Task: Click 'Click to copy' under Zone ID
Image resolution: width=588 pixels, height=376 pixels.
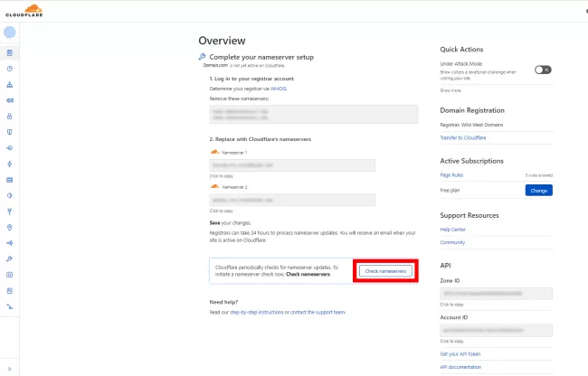Action: click(452, 305)
